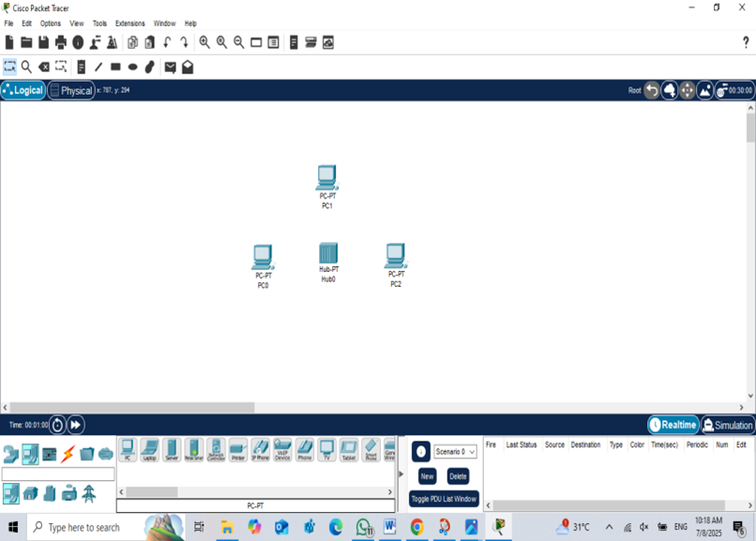Select PC0 device on the canvas
The height and width of the screenshot is (541, 756).
(263, 258)
